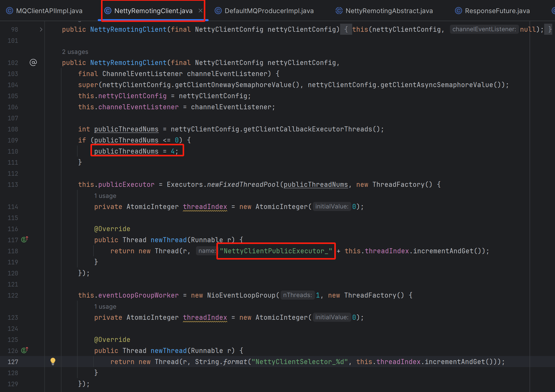Click 'initialValue:' hint on line 114
This screenshot has width=555, height=392.
[x=332, y=206]
